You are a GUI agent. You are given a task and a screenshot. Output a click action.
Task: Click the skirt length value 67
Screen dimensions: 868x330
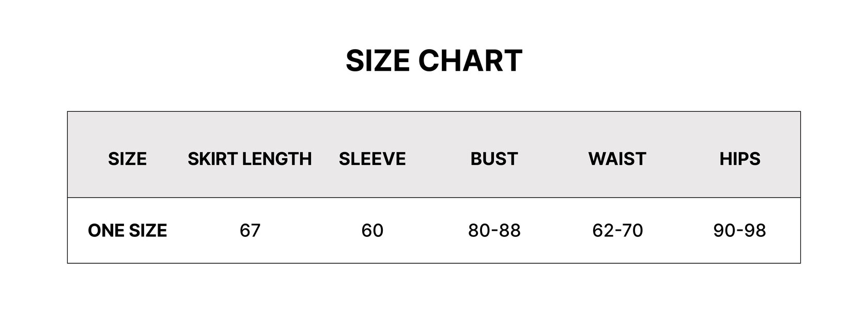250,230
